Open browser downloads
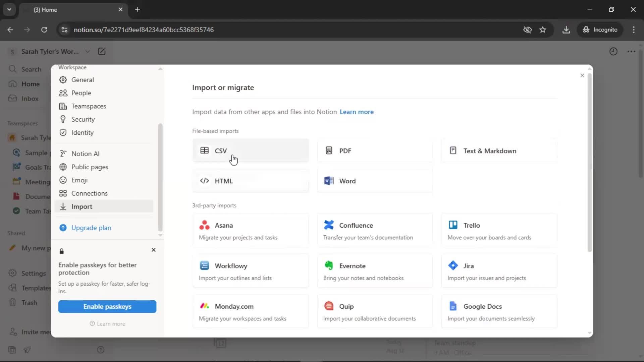This screenshot has height=362, width=644. [x=566, y=29]
